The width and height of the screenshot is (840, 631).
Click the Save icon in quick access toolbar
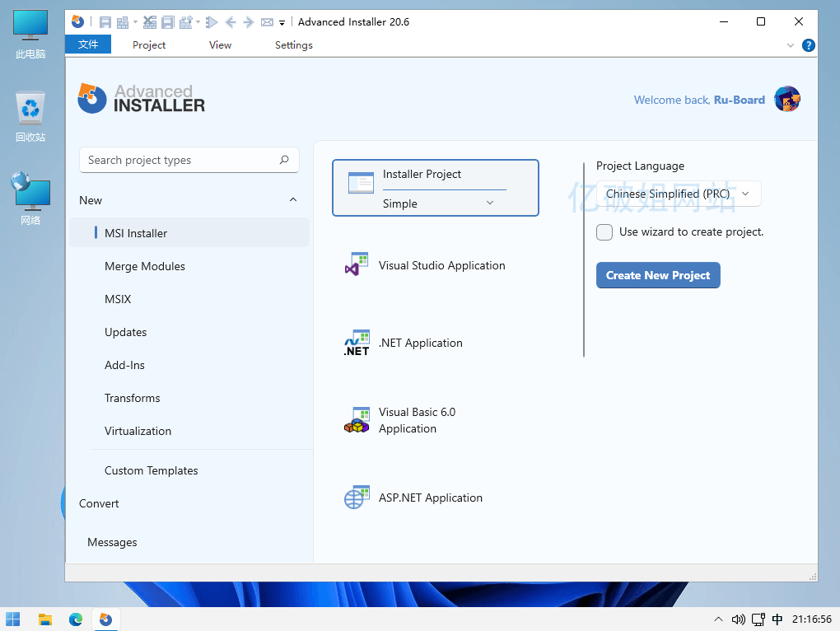[105, 22]
